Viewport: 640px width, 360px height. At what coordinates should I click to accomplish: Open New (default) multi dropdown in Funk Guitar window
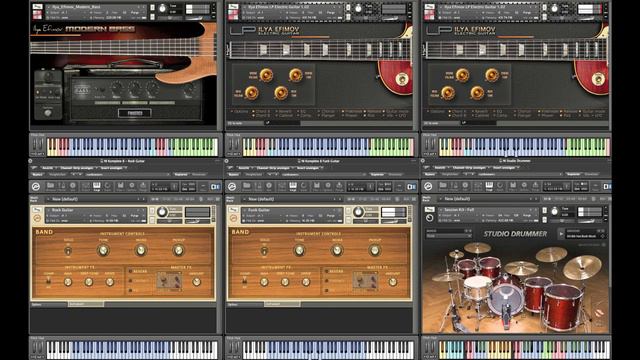(292, 199)
